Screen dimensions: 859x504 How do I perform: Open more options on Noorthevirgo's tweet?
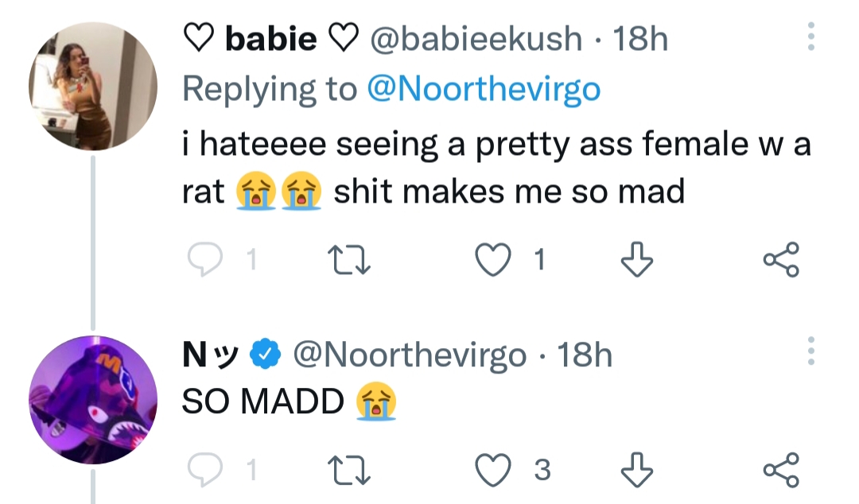coord(811,351)
